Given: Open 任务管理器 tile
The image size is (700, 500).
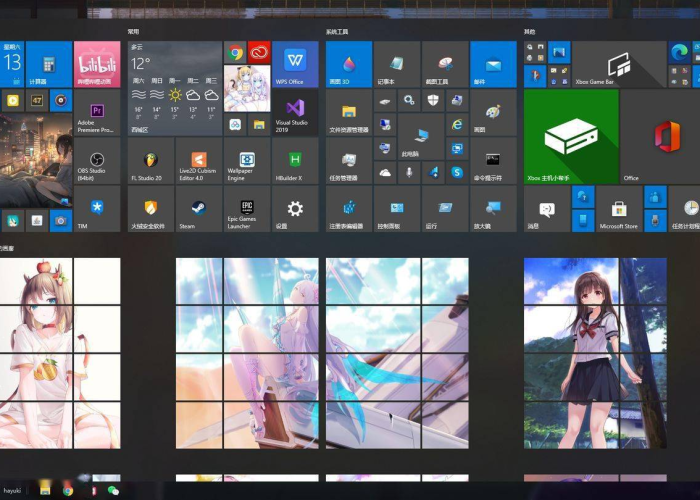Looking at the screenshot, I should (x=349, y=161).
